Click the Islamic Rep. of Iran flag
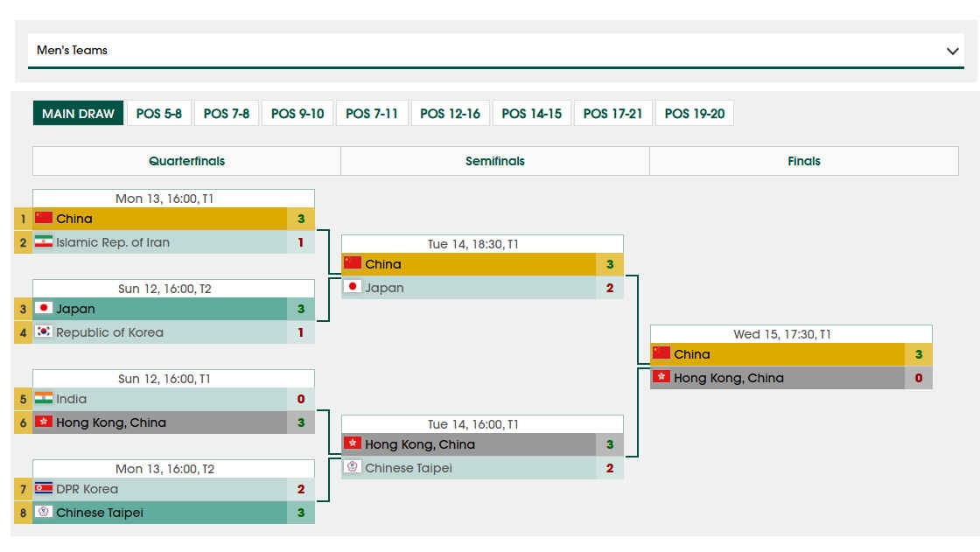This screenshot has height=552, width=980. 44,241
